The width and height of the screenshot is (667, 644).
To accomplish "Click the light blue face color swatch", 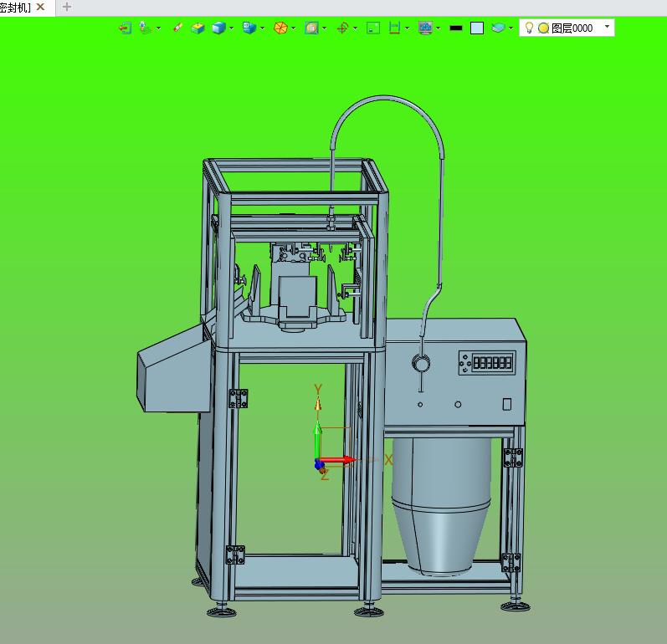I will tap(477, 28).
